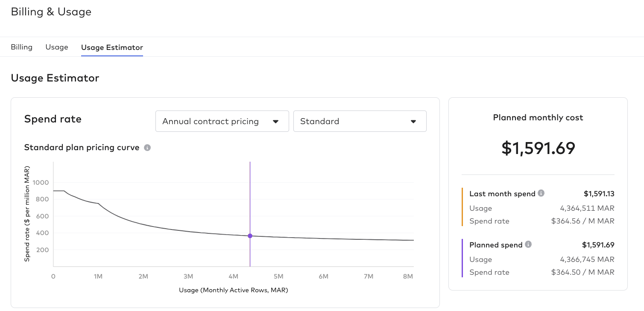The width and height of the screenshot is (644, 311).
Task: Open the Standard plan dropdown
Action: [x=360, y=121]
